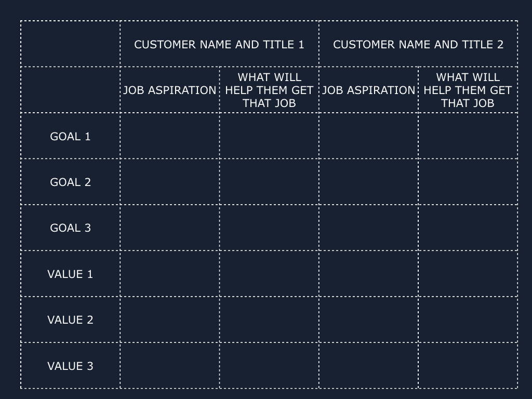Click Goal 1 Job Aspiration cell for Customer 1
This screenshot has width=532, height=399.
coord(170,136)
